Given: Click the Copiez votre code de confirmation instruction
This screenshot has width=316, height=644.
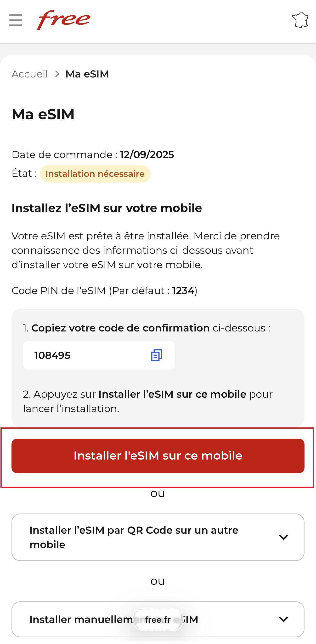Looking at the screenshot, I should (x=120, y=328).
